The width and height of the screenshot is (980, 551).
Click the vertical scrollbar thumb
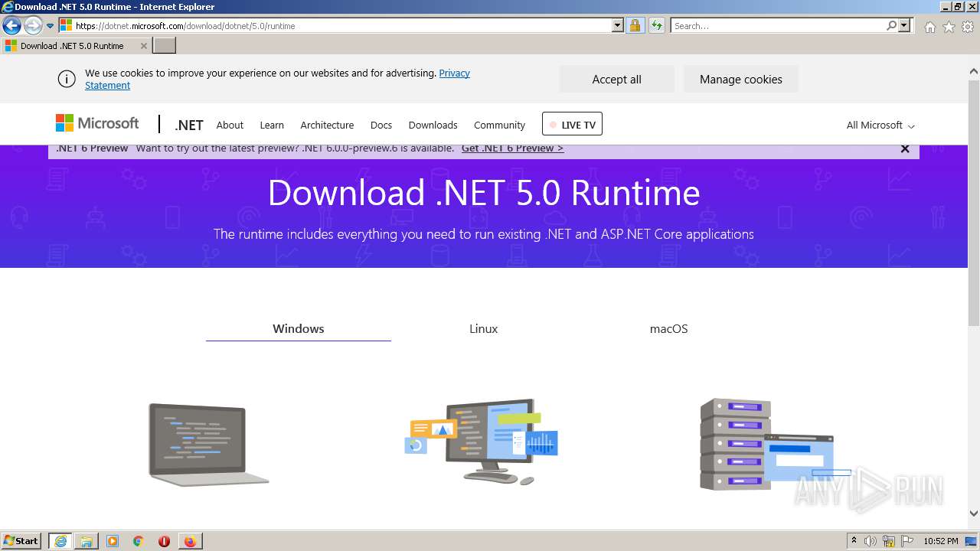[x=974, y=203]
